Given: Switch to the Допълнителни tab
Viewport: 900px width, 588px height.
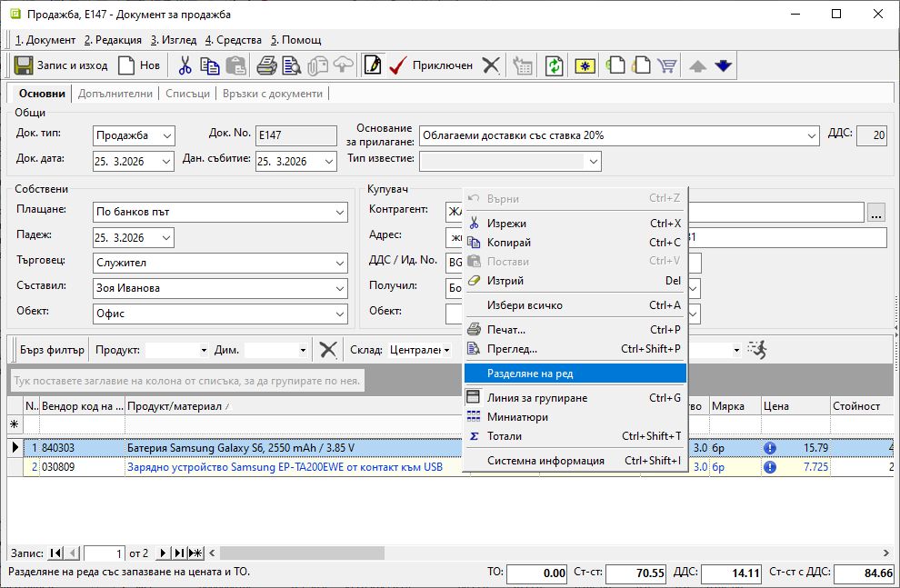Looking at the screenshot, I should tap(115, 94).
